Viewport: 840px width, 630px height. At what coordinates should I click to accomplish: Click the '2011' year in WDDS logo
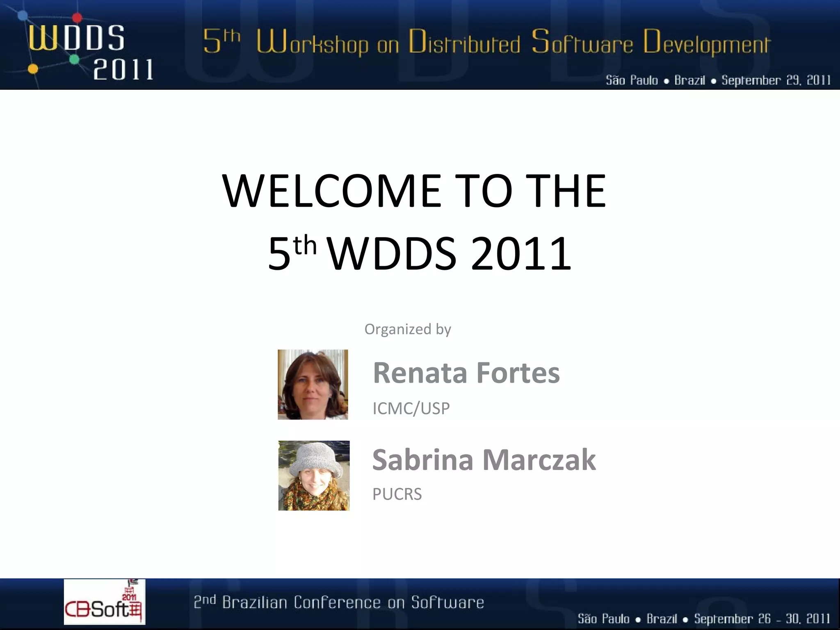(123, 70)
